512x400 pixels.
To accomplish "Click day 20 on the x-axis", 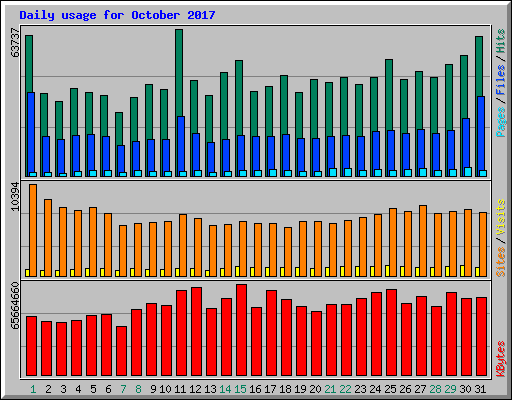I will point(315,389).
